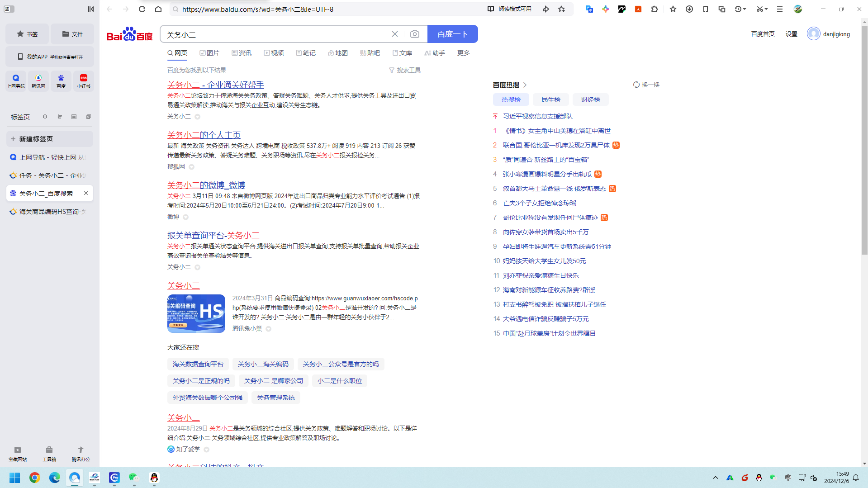This screenshot has width=868, height=488.
Task: Open the 设置 link at top right
Action: [x=792, y=34]
